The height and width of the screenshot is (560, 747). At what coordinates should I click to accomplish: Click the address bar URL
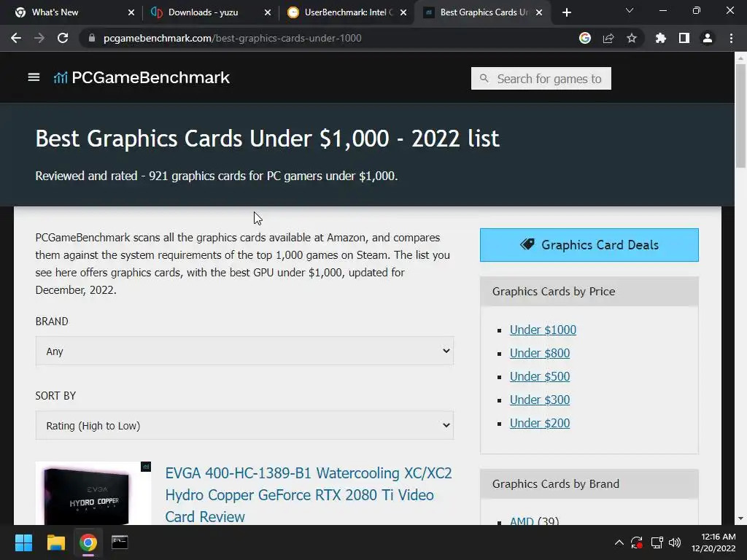pos(233,38)
